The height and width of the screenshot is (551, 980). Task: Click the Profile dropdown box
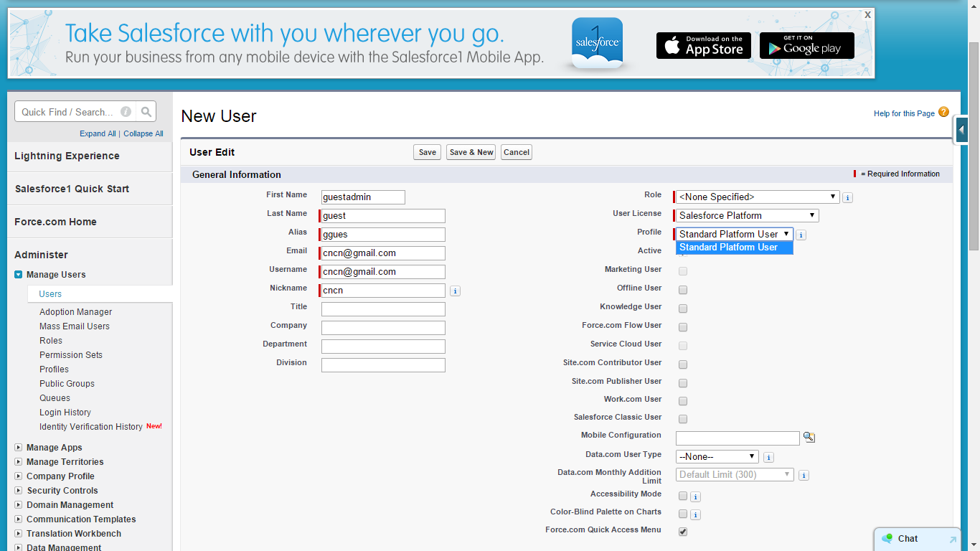(735, 234)
